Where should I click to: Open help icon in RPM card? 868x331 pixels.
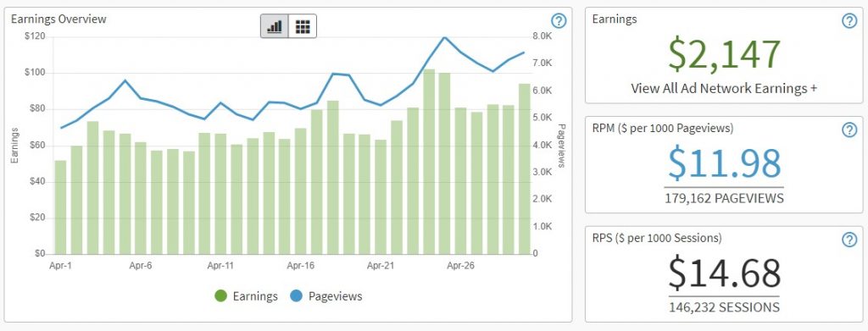pos(849,130)
